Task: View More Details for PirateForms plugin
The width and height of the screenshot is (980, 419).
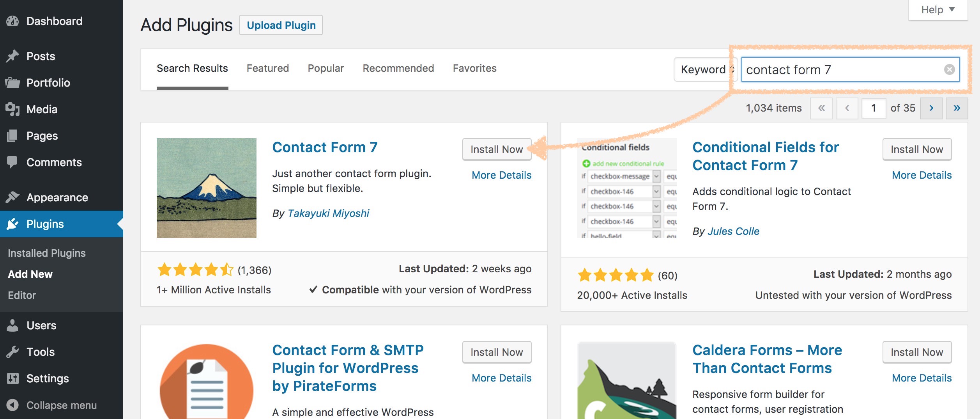Action: [x=502, y=378]
